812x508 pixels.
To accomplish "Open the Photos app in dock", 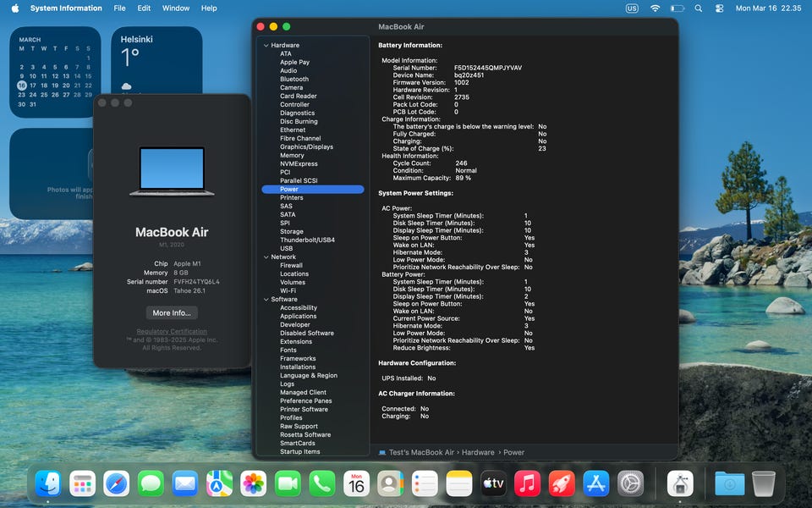I will [x=254, y=483].
